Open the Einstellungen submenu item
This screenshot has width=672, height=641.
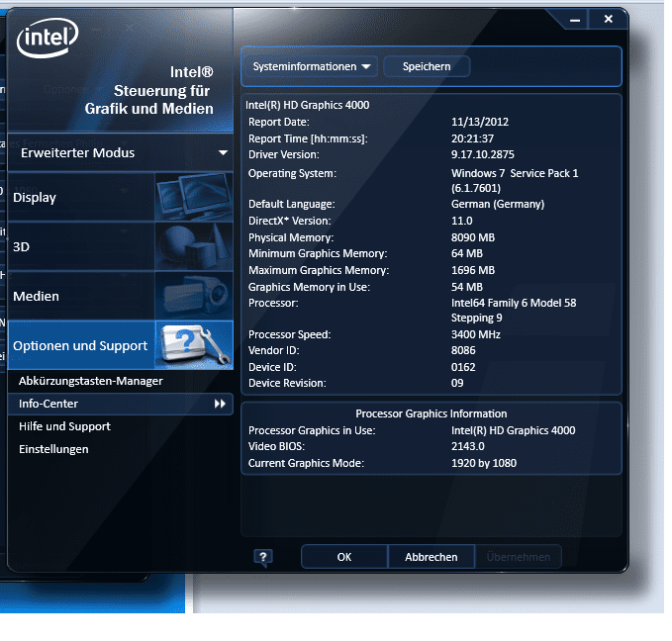(x=53, y=449)
